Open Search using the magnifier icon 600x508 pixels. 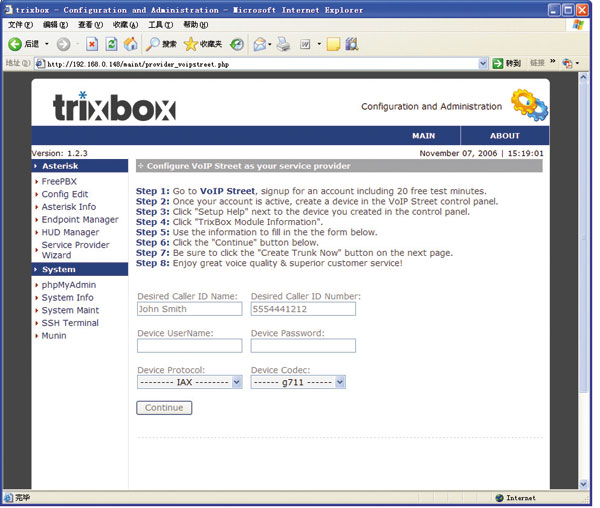click(x=153, y=44)
